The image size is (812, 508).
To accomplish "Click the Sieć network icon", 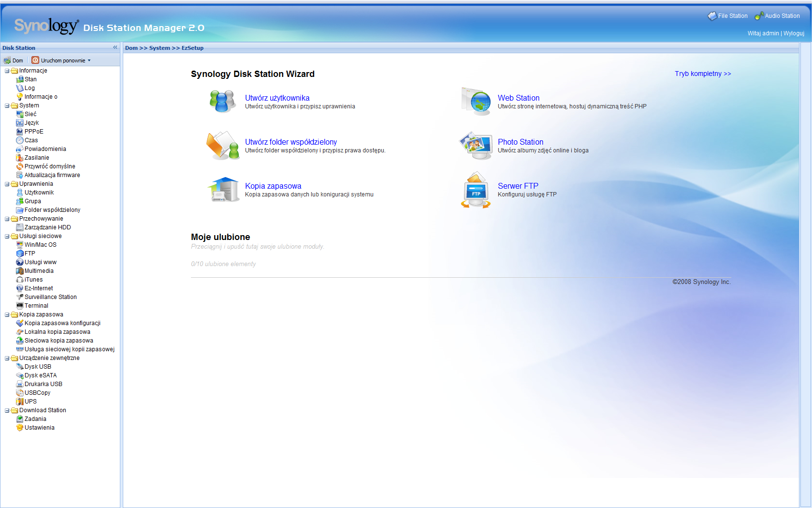I will [x=20, y=114].
